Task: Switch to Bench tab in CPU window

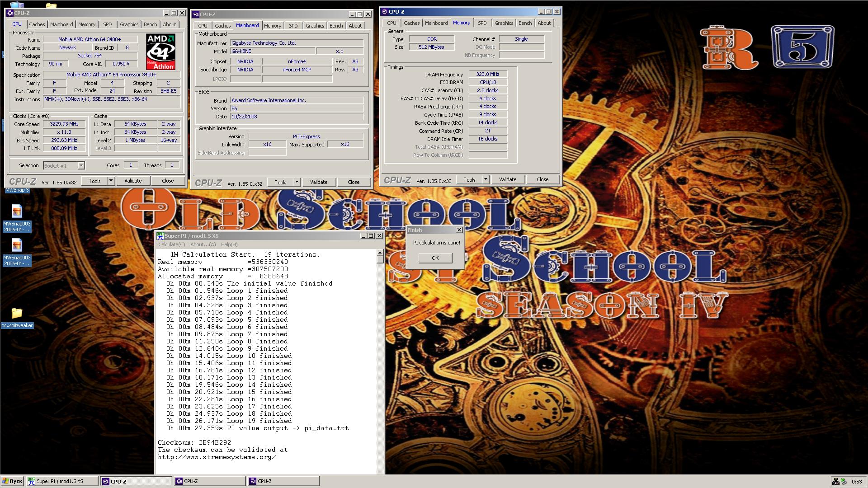Action: 151,24
